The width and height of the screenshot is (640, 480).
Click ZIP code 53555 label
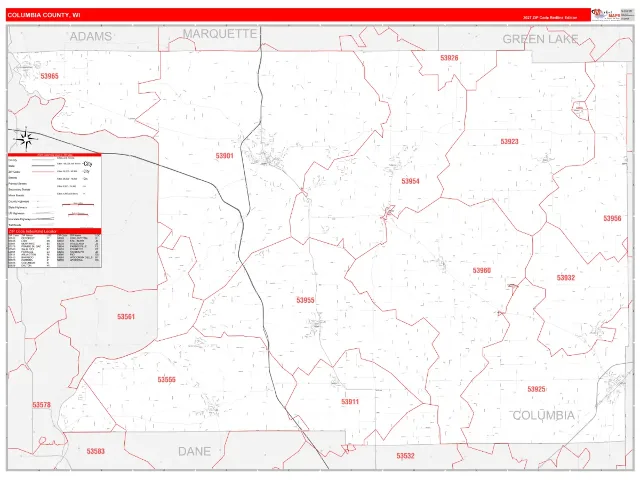pos(167,380)
